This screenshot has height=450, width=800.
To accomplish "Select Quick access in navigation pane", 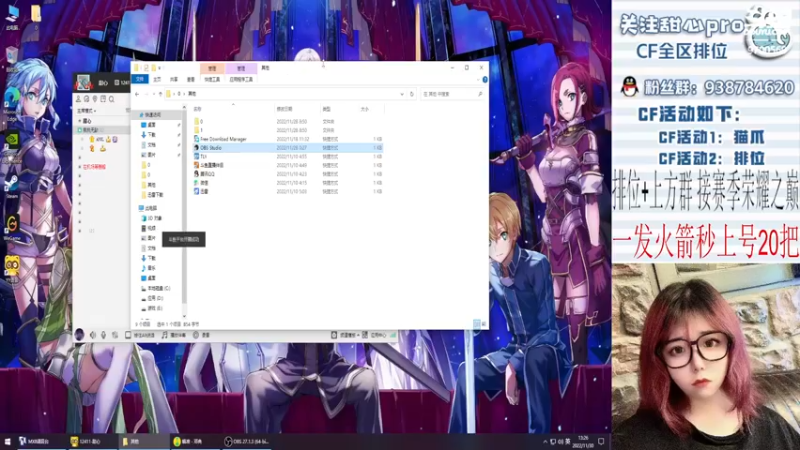I will point(151,115).
